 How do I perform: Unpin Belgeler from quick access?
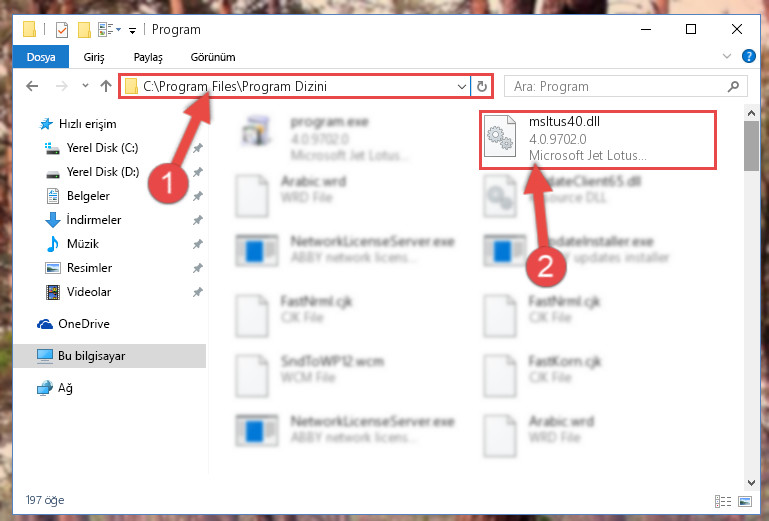click(198, 196)
